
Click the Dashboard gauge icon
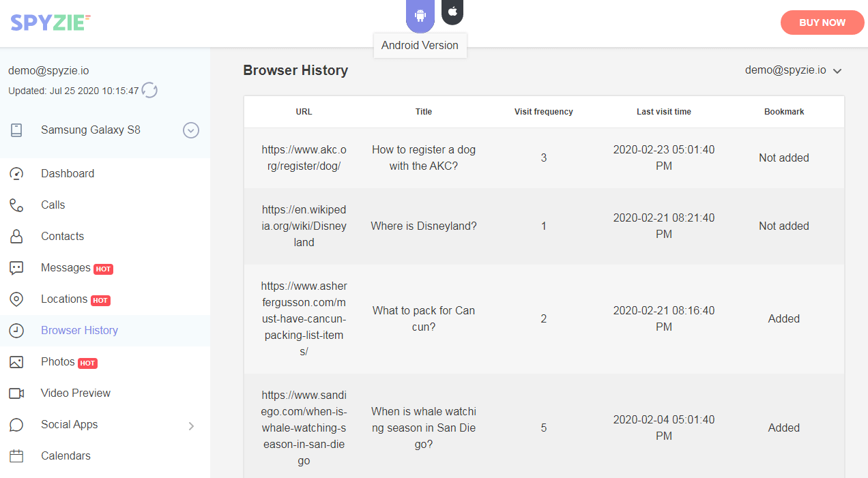pyautogui.click(x=16, y=173)
